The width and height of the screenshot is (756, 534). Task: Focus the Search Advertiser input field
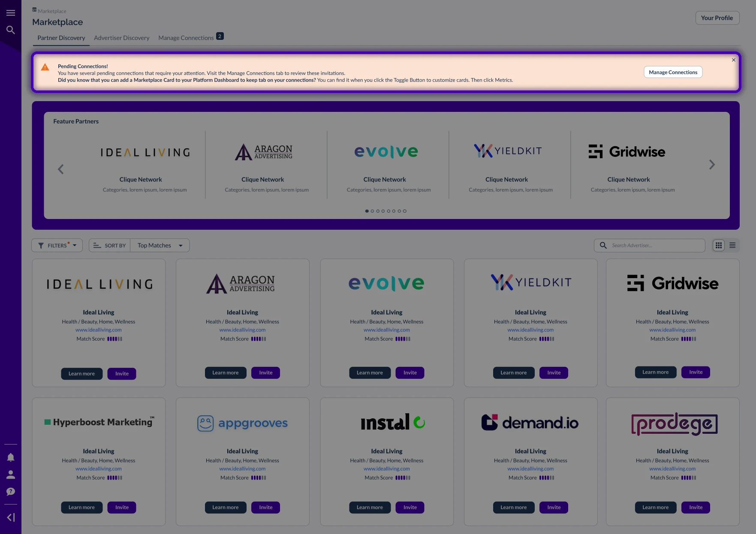650,245
